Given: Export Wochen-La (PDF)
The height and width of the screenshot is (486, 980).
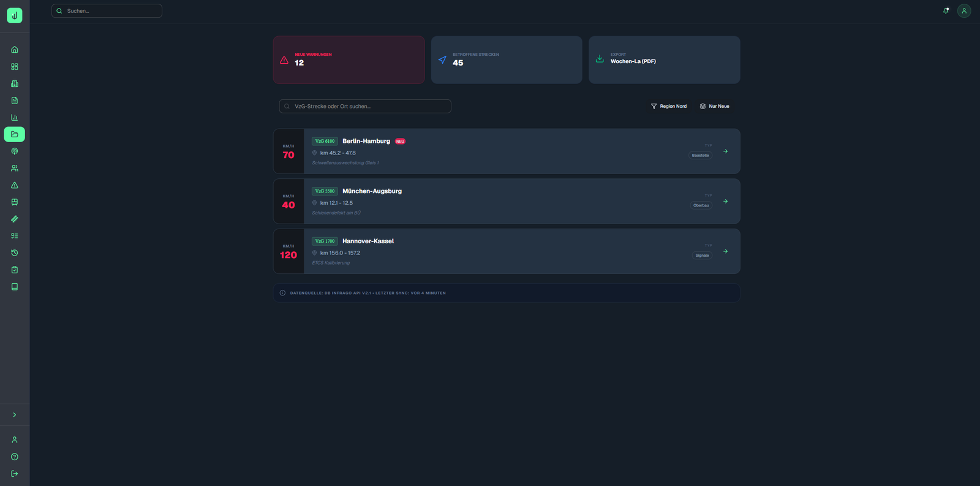Looking at the screenshot, I should (x=664, y=59).
